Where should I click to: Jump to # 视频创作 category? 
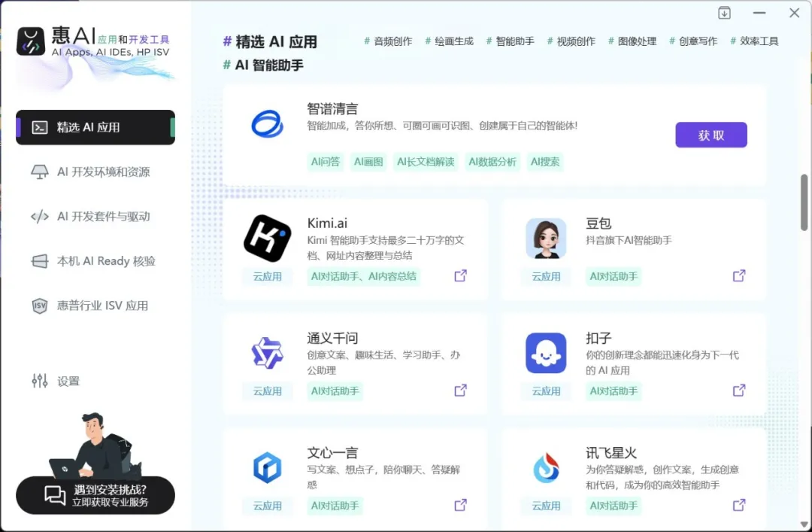(571, 41)
